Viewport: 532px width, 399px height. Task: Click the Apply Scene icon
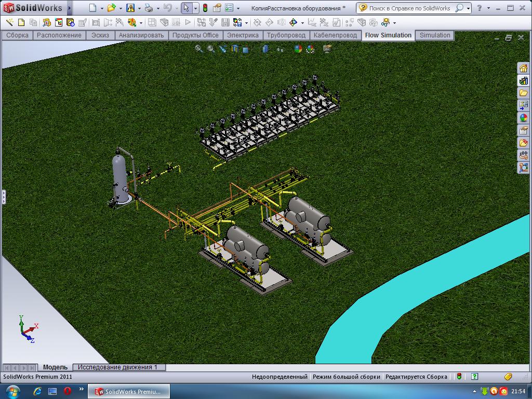coord(310,49)
